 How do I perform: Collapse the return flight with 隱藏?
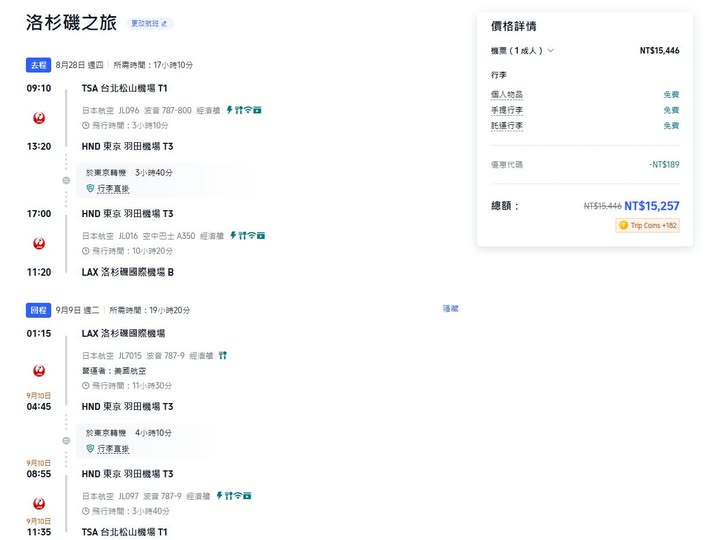click(450, 309)
